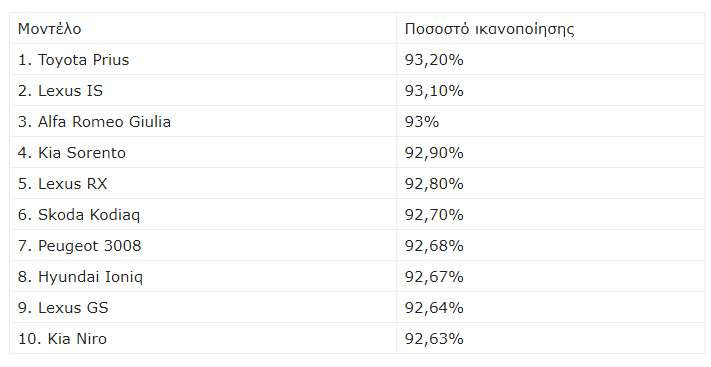The height and width of the screenshot is (367, 711).
Task: Click the 92,90% value
Action: 434,152
